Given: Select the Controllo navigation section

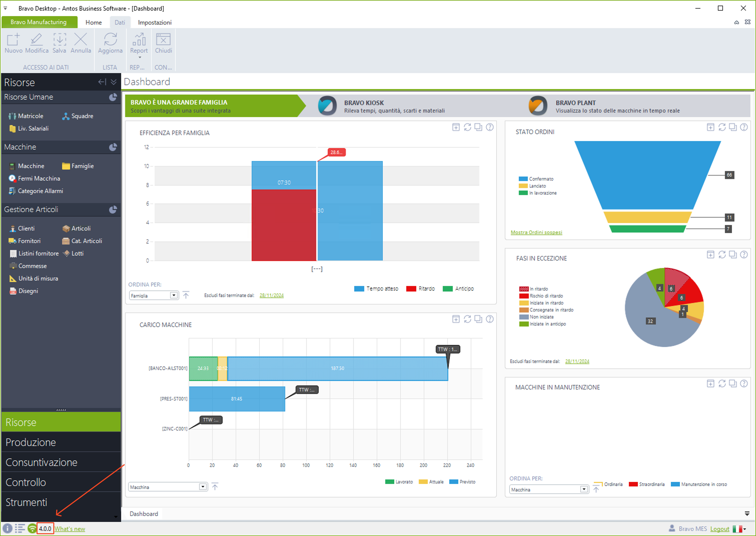Looking at the screenshot, I should (x=61, y=482).
